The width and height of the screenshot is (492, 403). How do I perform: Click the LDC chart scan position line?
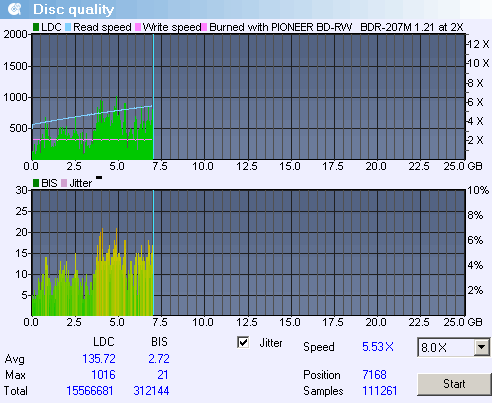(x=153, y=97)
